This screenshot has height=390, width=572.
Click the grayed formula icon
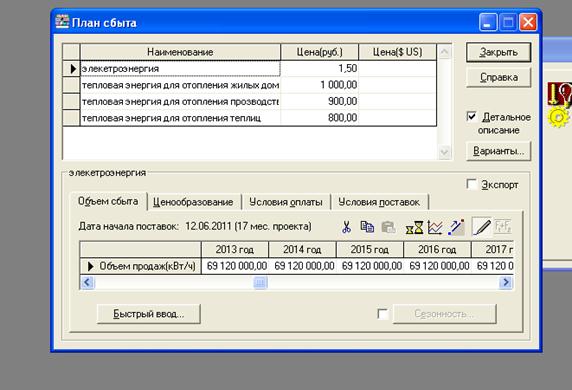pos(503,227)
